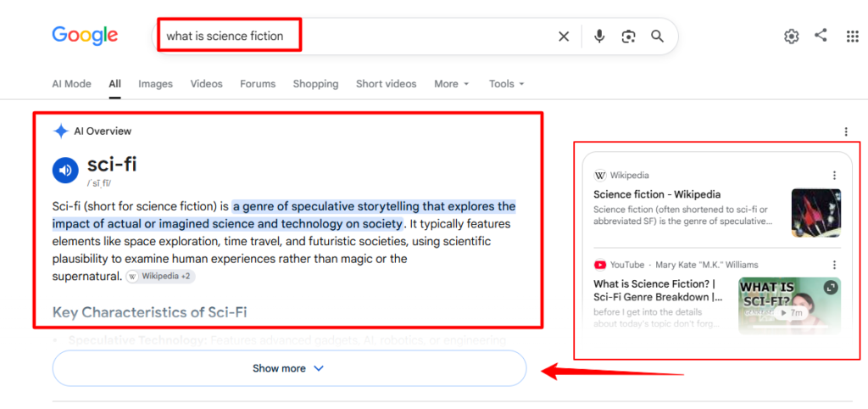Click the Wikipedia snippet 'Science fiction (often shortened'
Viewport: 868px width, 409px height.
click(682, 215)
